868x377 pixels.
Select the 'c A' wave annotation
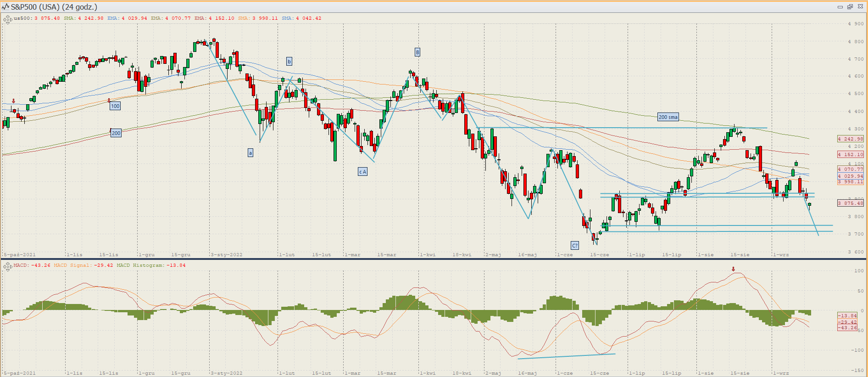tap(362, 172)
